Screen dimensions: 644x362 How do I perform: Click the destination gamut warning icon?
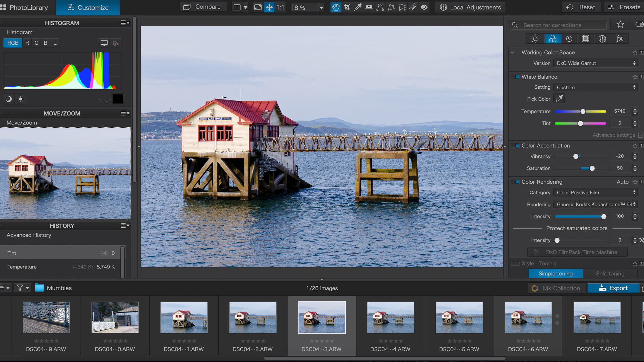coord(116,43)
